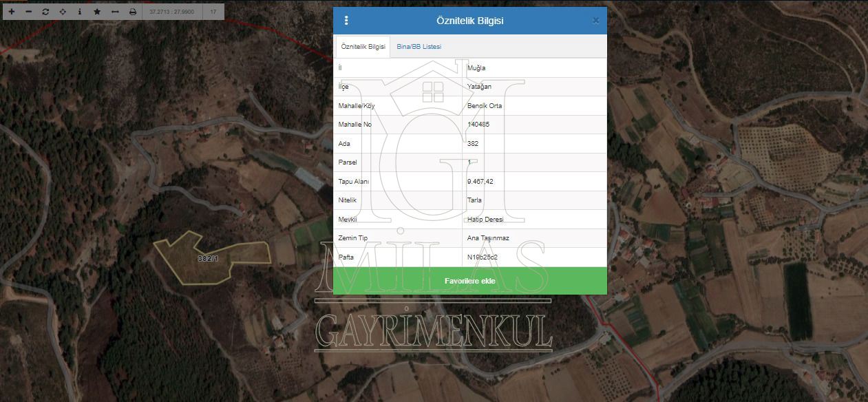Screen dimensions: 868x402
Task: Close the Öznitelik Bilgisi panel
Action: (x=595, y=20)
